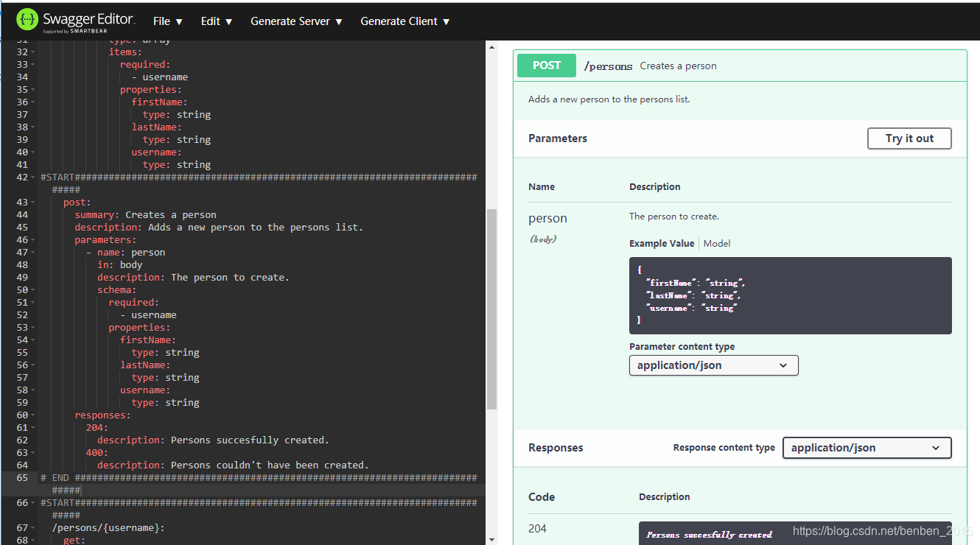Click the 'Creates a person' summary
Viewport: 980px width, 545px height.
[x=678, y=66]
